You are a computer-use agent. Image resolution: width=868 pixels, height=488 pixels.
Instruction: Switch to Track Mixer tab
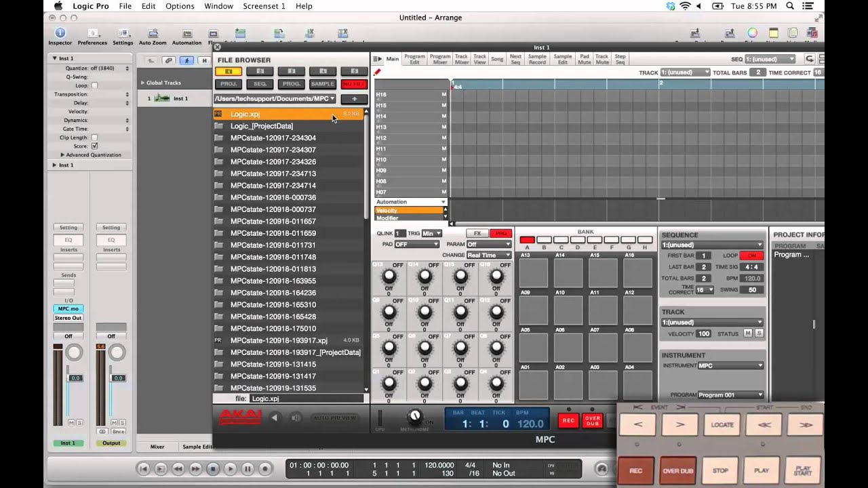[462, 59]
